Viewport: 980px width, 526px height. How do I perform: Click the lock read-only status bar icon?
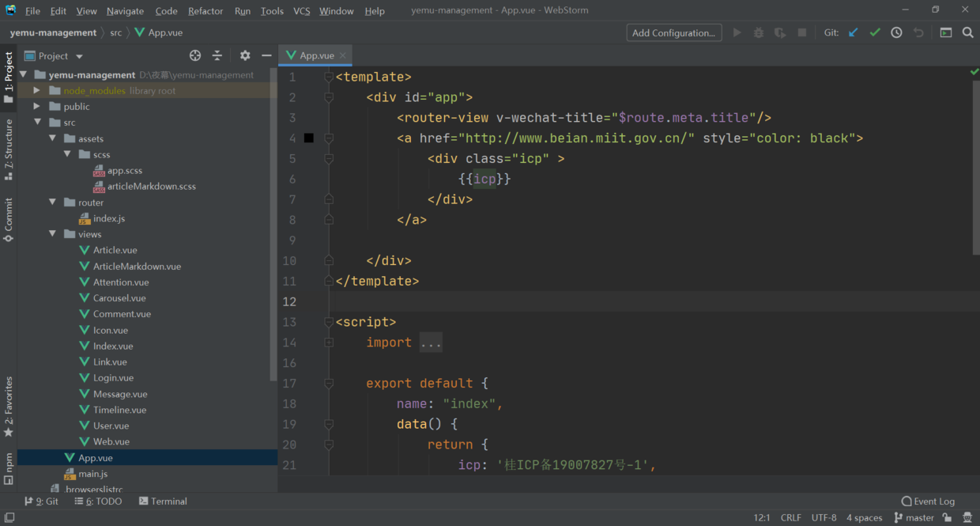pos(947,517)
